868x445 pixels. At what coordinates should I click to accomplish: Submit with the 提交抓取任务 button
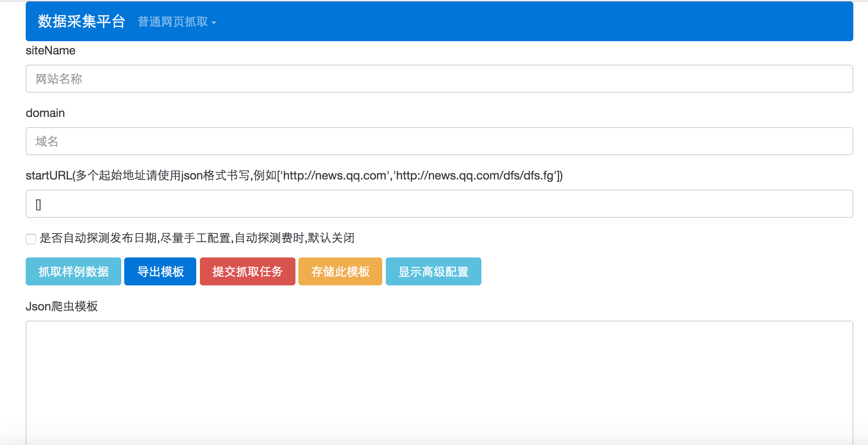point(247,271)
